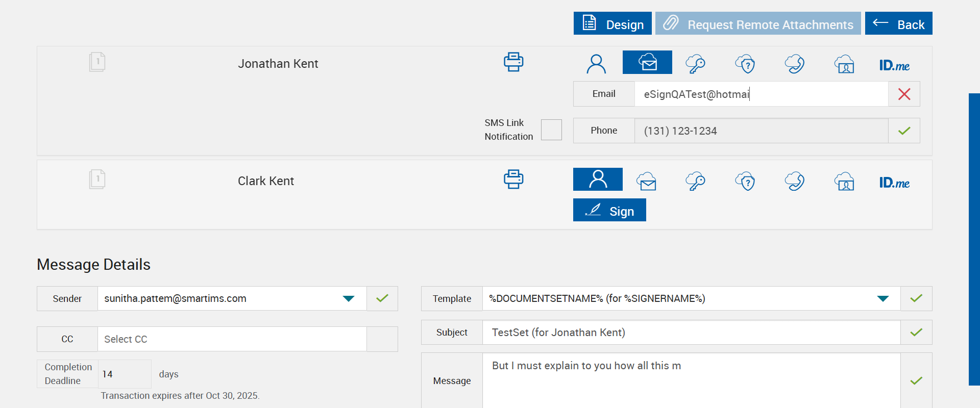Click the Sign button for Clark Kent

pyautogui.click(x=609, y=211)
